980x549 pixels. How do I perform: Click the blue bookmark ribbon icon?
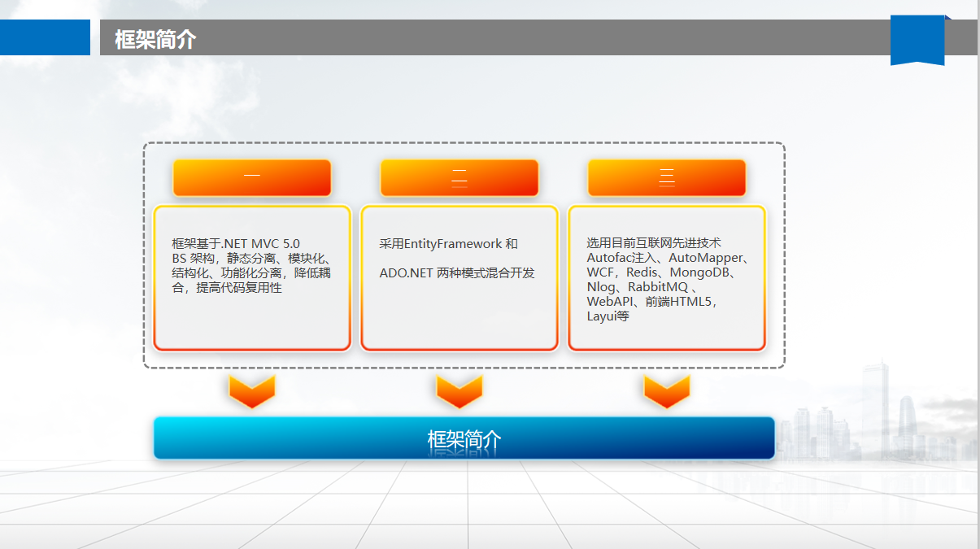tap(917, 41)
